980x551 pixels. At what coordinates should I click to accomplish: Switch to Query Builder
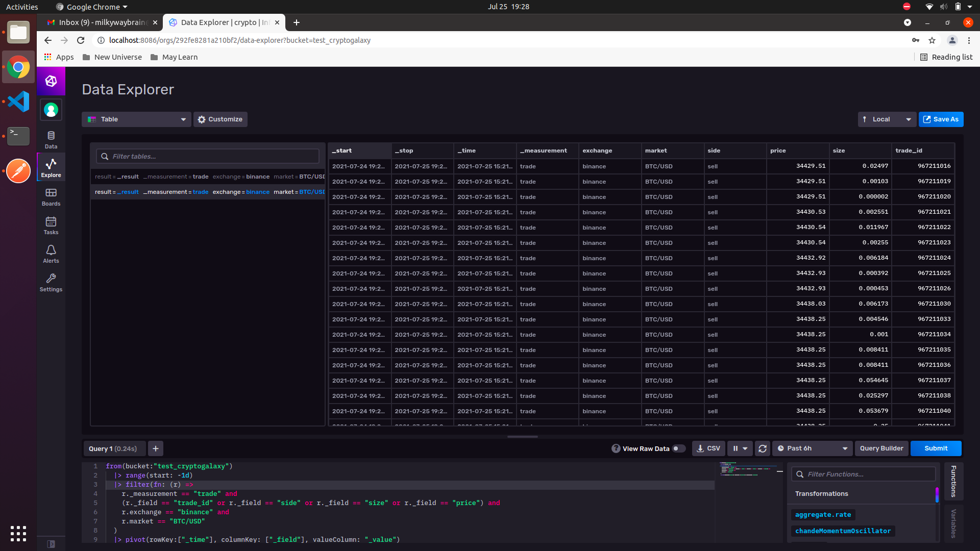(x=881, y=448)
